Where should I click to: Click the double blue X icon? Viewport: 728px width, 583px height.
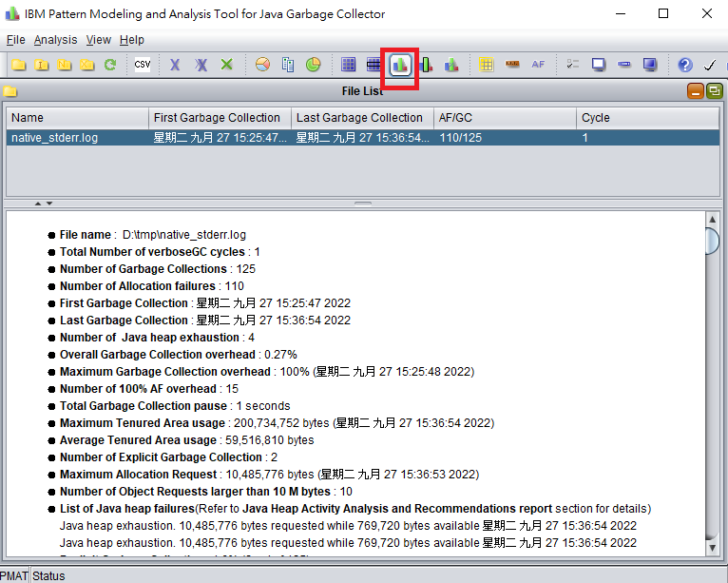(201, 65)
